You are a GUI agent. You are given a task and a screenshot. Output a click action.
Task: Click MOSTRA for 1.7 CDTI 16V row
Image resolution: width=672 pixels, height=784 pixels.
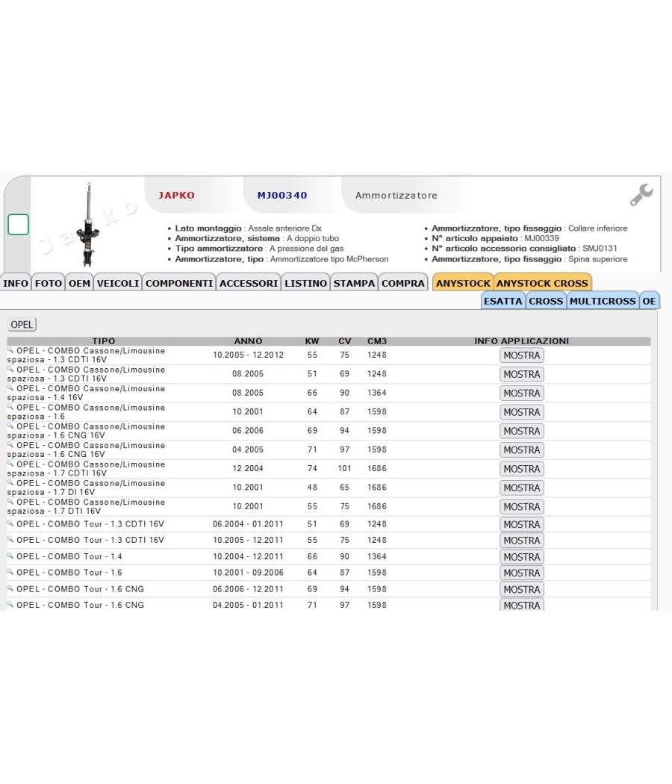[x=521, y=468]
